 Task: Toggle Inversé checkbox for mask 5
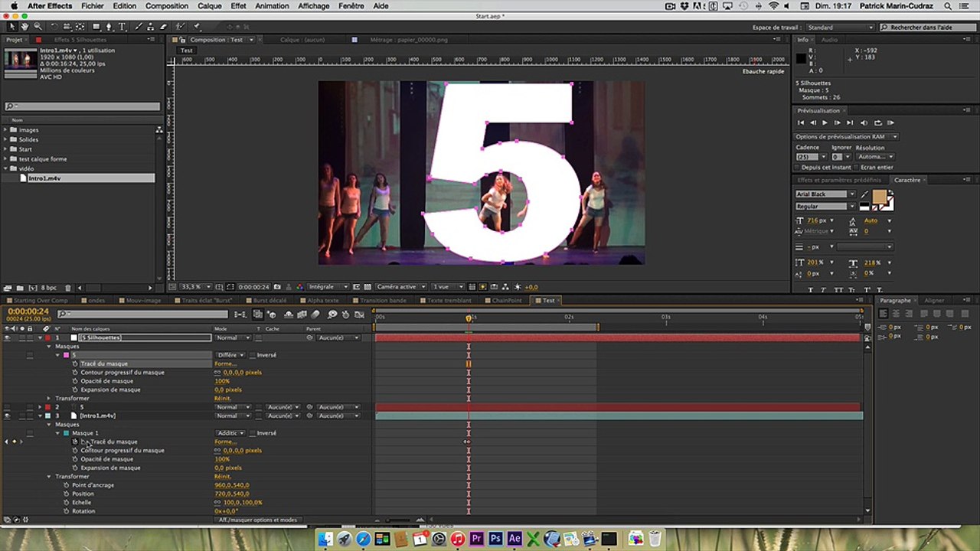pyautogui.click(x=252, y=355)
